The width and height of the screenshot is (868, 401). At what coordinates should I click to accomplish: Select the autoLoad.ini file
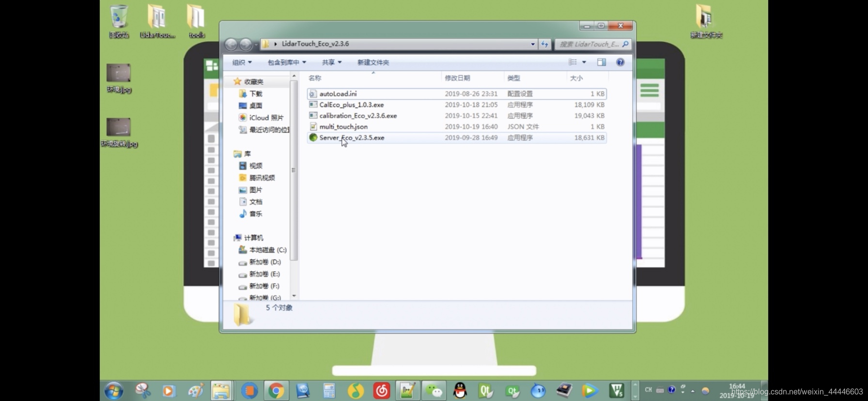click(x=457, y=93)
